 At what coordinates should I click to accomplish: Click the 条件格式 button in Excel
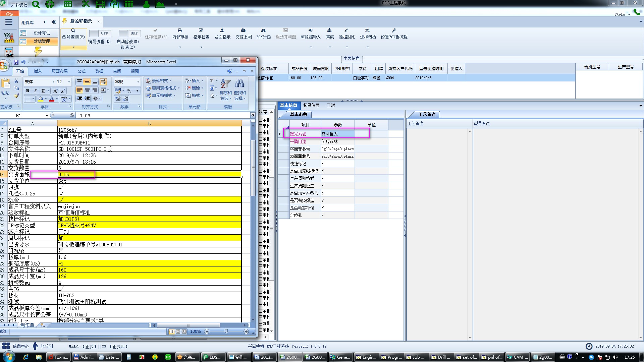click(x=159, y=81)
